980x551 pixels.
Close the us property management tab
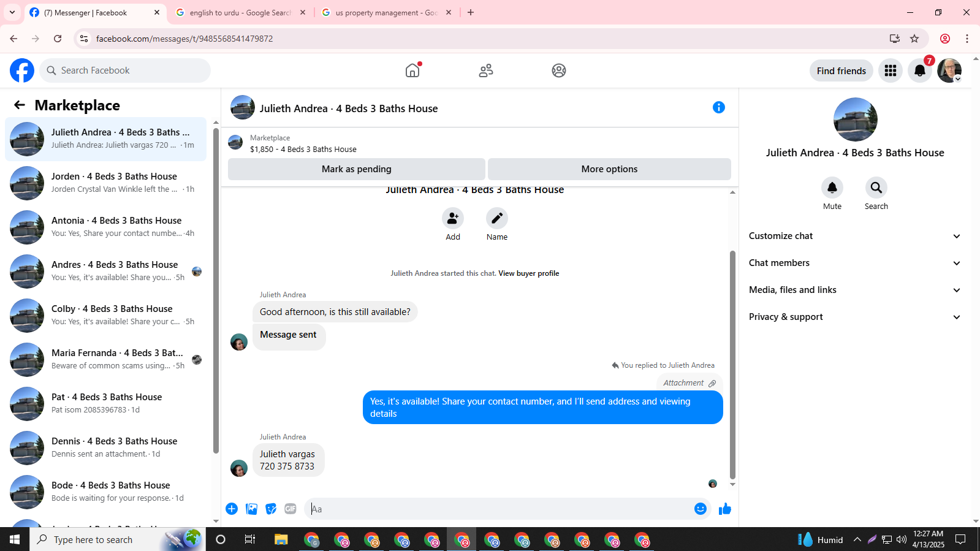coord(449,12)
